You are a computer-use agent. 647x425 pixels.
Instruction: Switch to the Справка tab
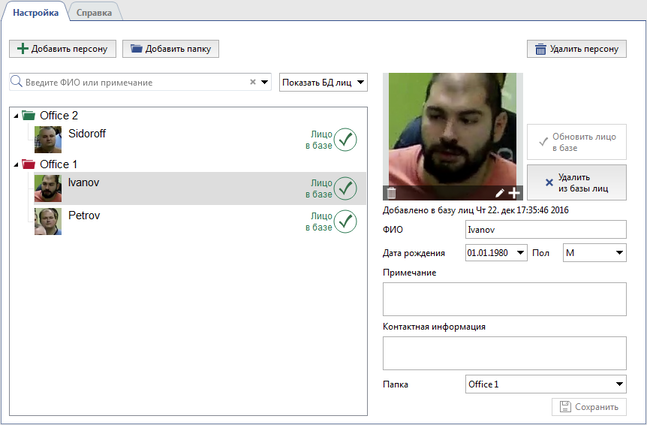94,12
